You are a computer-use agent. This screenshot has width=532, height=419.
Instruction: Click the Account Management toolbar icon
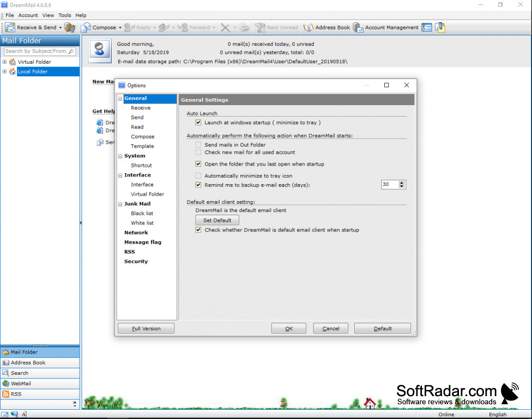click(x=358, y=27)
